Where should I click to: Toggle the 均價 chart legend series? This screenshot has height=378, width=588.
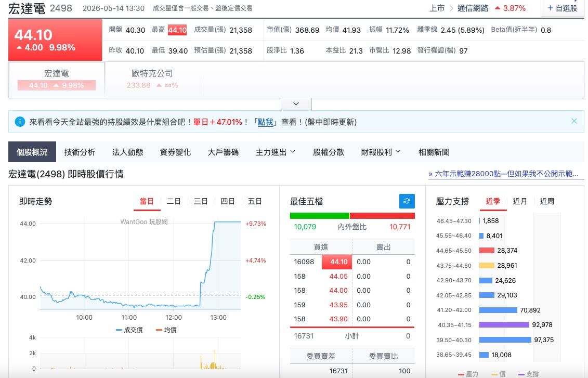click(166, 330)
